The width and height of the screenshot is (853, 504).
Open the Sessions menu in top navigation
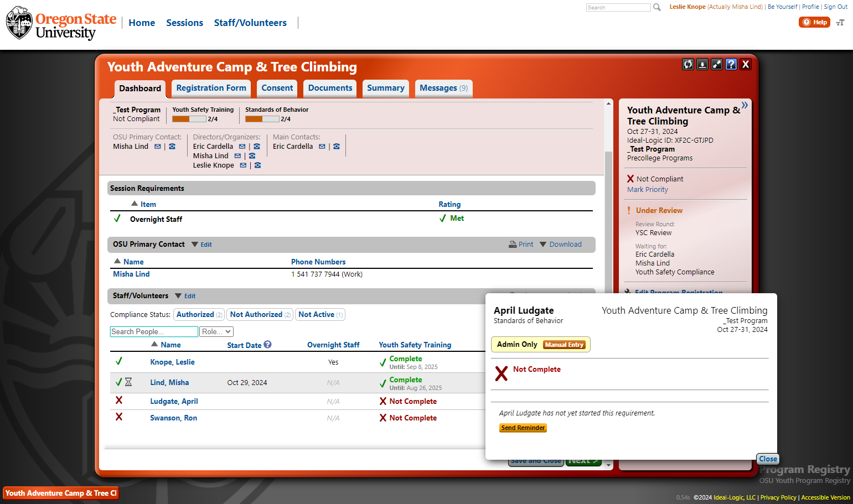tap(184, 23)
